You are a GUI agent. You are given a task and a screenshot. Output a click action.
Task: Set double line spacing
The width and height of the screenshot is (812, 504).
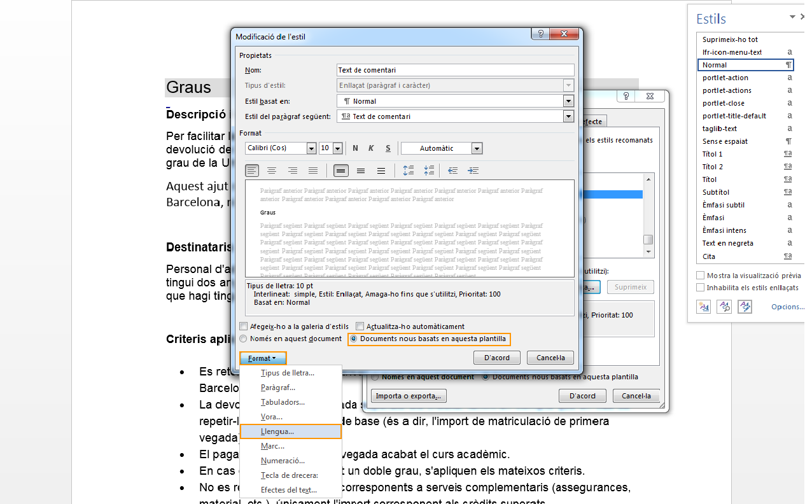point(381,171)
